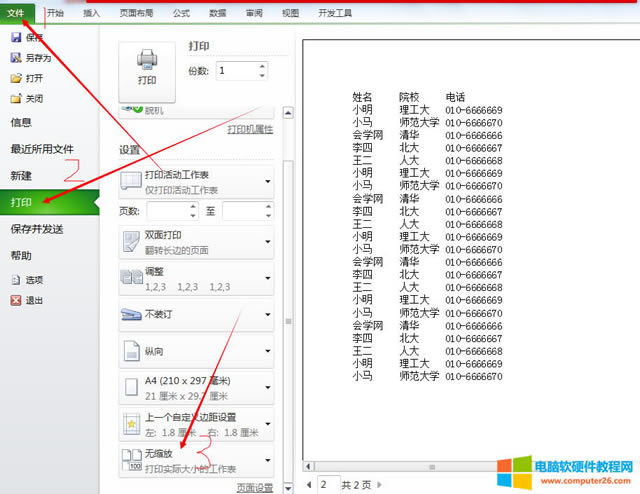Open the 打印机属性 link
The height and width of the screenshot is (494, 640).
[250, 129]
